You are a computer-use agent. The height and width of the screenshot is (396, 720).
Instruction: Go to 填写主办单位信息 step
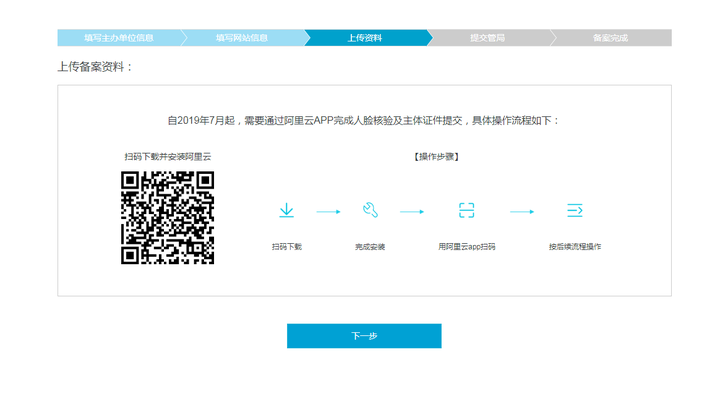click(119, 38)
